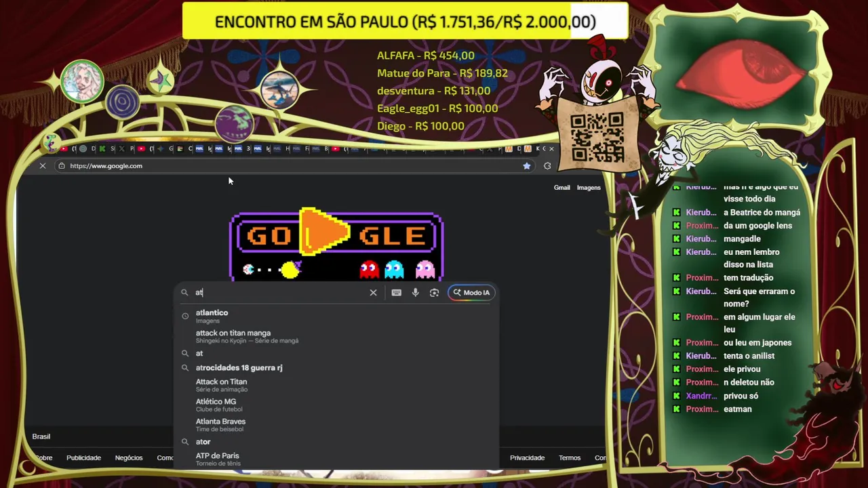Open the browser extensions puzzle icon
868x488 pixels.
pyautogui.click(x=547, y=166)
